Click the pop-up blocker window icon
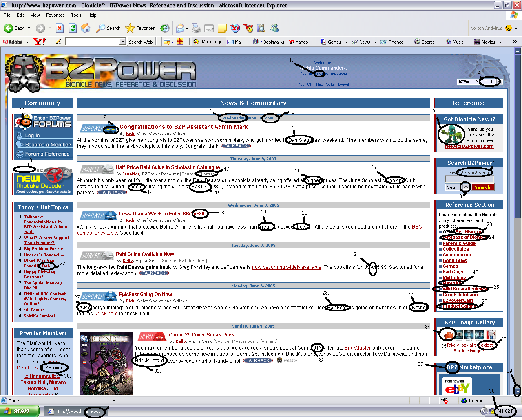Image resolution: width=522 pixels, height=420 pixels. pos(167,42)
